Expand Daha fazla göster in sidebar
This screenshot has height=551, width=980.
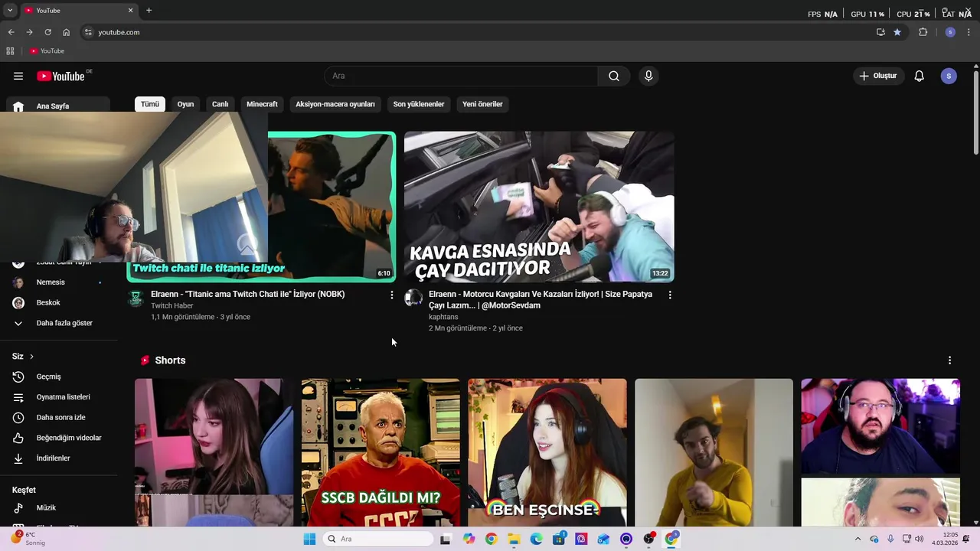click(58, 323)
